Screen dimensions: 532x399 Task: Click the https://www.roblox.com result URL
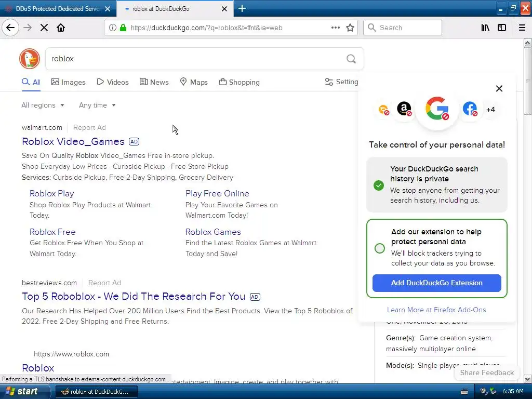71,354
